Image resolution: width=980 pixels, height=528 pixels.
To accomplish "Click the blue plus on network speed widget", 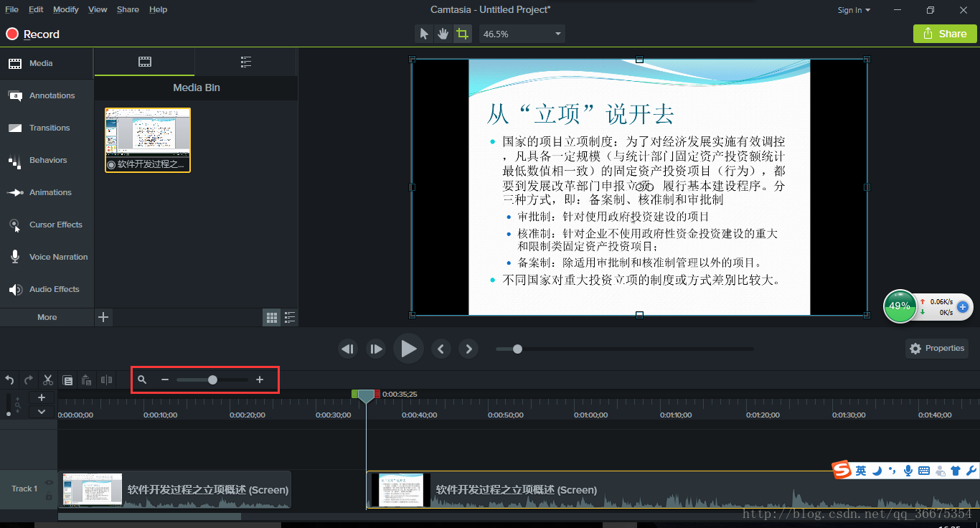I will (963, 306).
